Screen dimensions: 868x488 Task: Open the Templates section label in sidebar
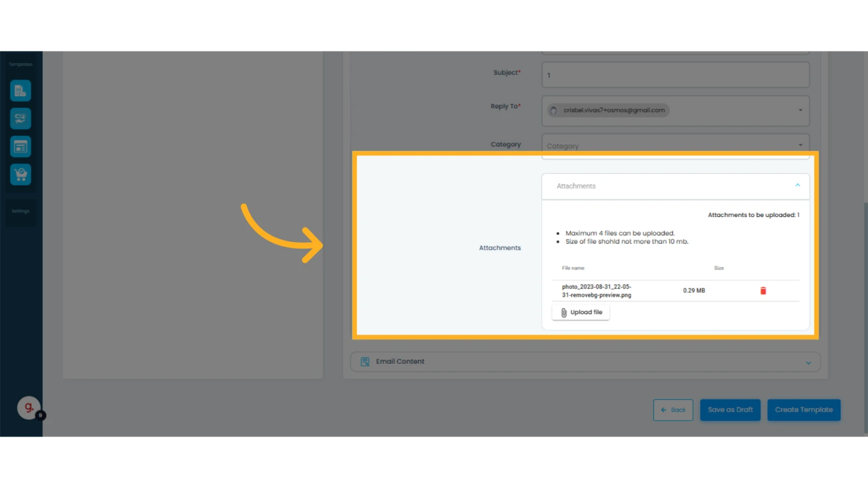coord(20,64)
